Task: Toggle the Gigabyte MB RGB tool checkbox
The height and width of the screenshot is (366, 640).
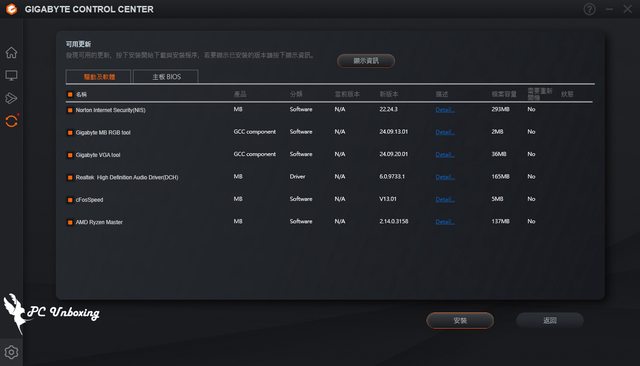Action: [x=70, y=133]
